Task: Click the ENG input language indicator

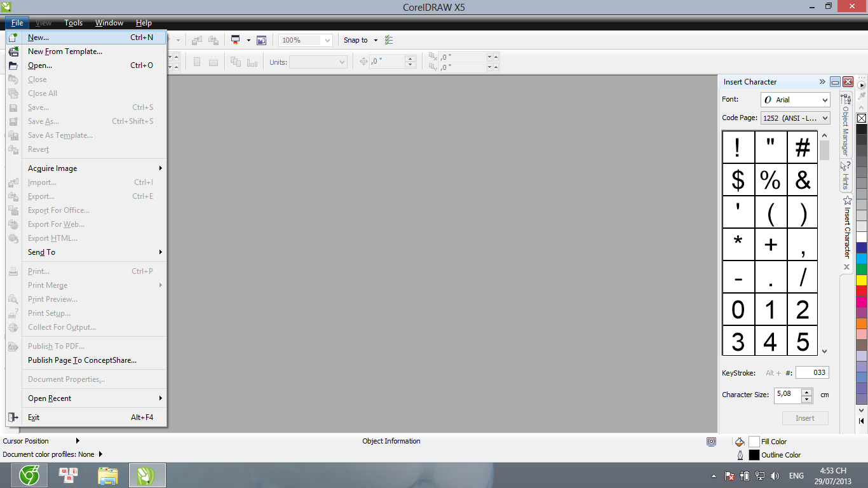Action: pyautogui.click(x=796, y=475)
